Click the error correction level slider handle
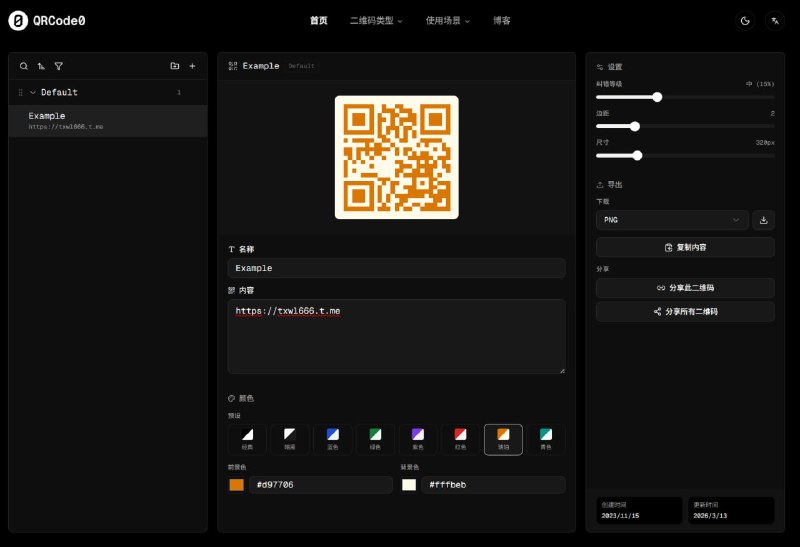 [657, 97]
